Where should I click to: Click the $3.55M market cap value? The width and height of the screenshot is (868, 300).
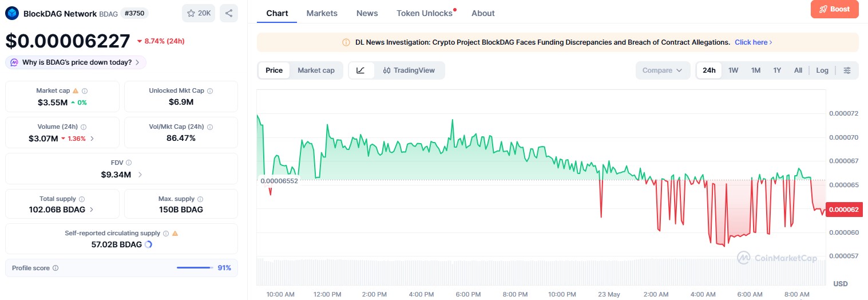click(x=53, y=102)
